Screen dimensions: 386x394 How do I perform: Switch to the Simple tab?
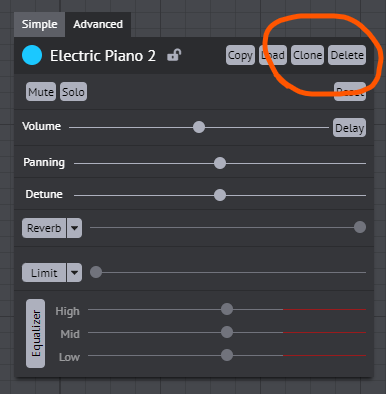40,24
